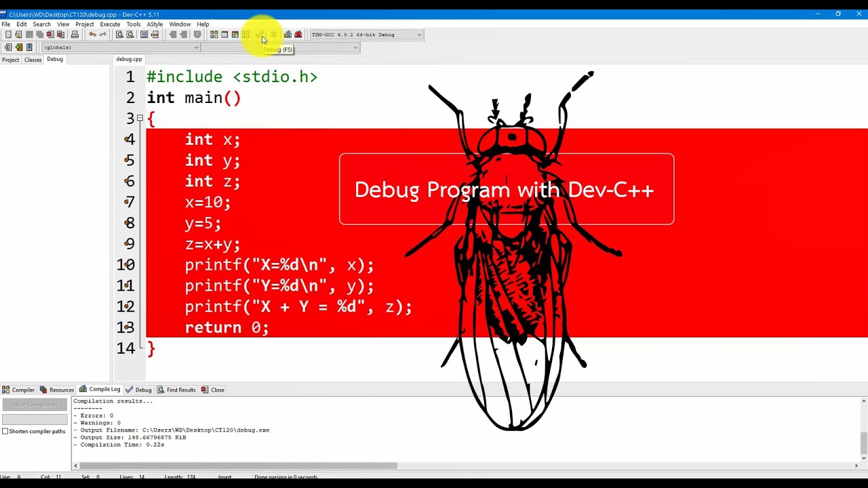868x488 pixels.
Task: Collapse the code fold at line 3
Action: coord(140,118)
